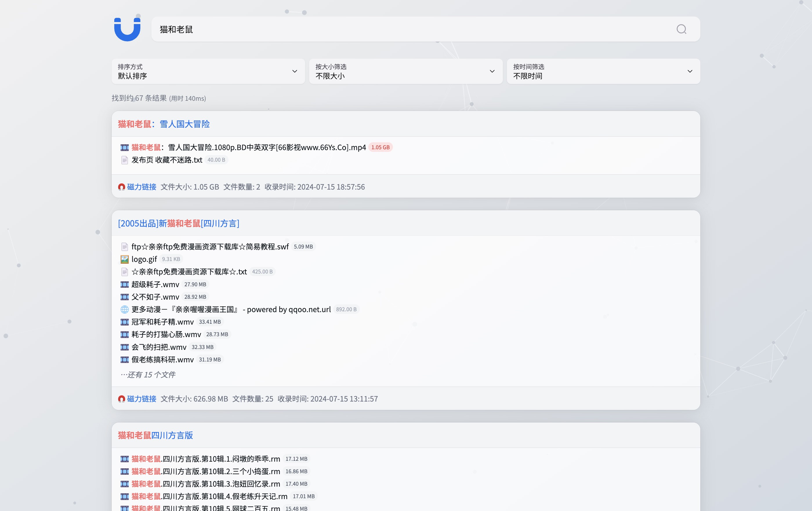Open result [2005出品]新猫和老鼠[四川方言]

tap(179, 224)
